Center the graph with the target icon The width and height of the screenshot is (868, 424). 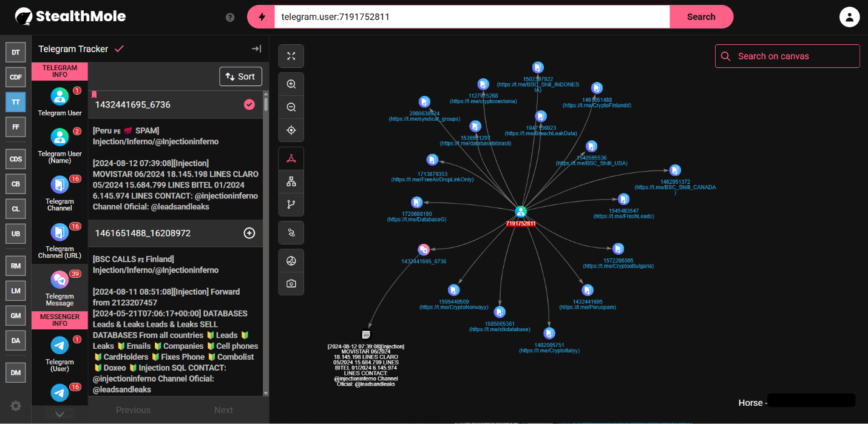click(291, 130)
